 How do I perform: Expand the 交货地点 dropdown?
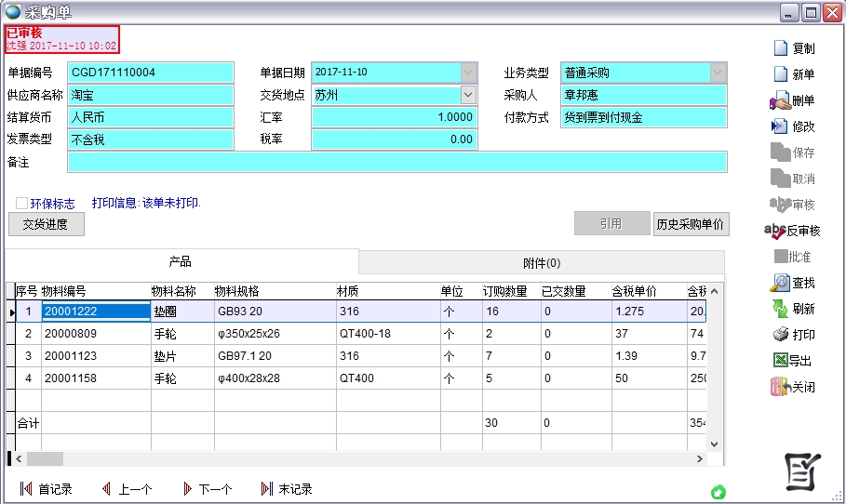pos(467,95)
